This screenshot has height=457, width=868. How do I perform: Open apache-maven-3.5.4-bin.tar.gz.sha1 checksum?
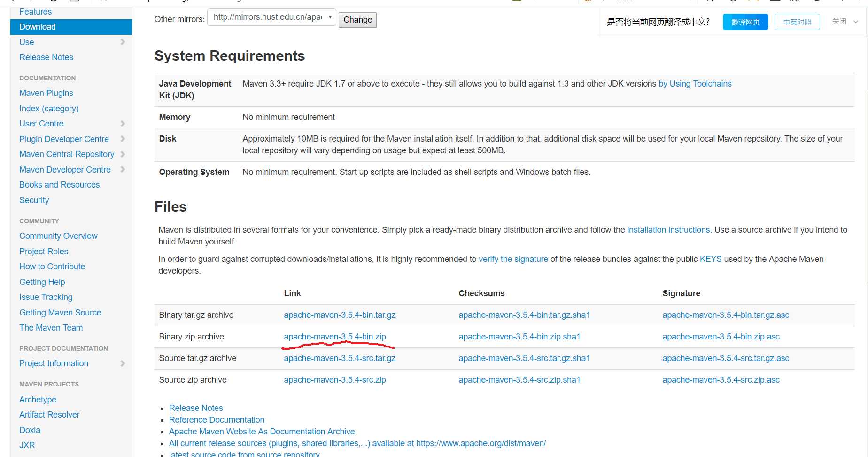click(x=524, y=315)
